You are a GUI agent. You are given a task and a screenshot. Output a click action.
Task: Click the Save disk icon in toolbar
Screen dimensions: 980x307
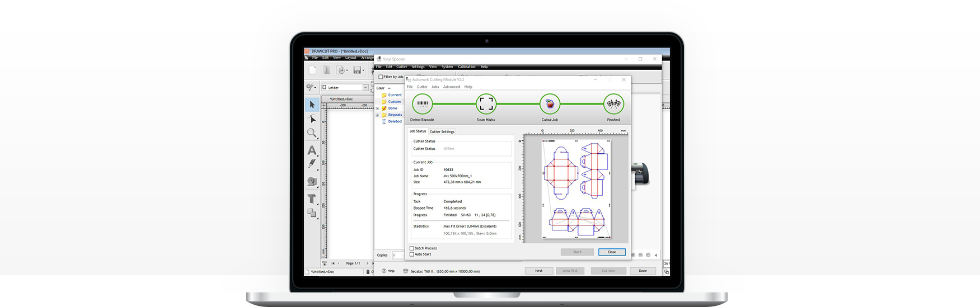[x=357, y=70]
